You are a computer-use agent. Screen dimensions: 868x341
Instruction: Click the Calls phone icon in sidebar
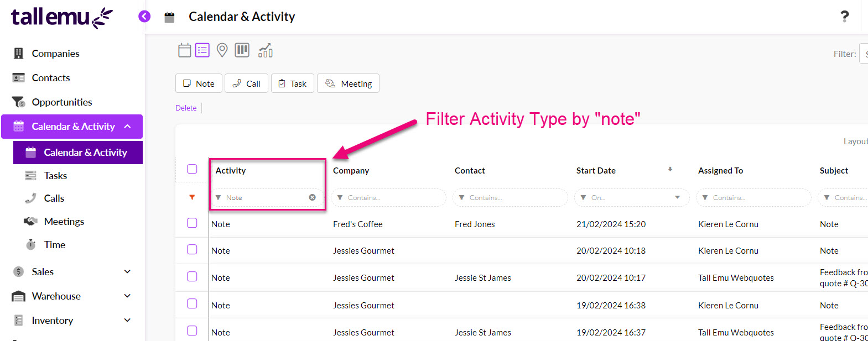pyautogui.click(x=30, y=198)
